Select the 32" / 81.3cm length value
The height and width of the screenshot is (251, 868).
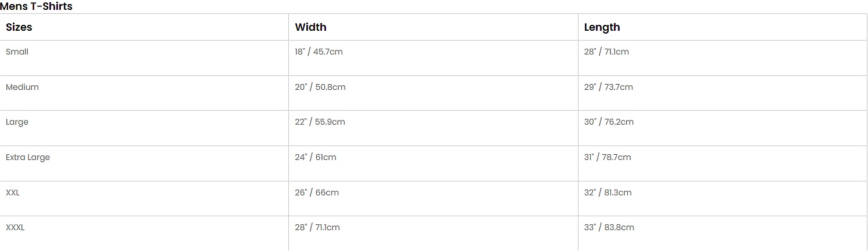pos(607,192)
